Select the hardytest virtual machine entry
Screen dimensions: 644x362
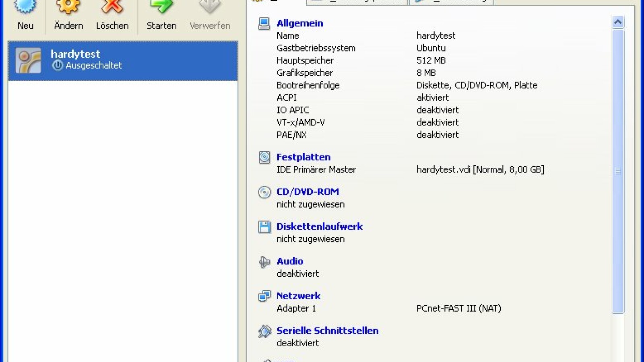click(x=123, y=61)
